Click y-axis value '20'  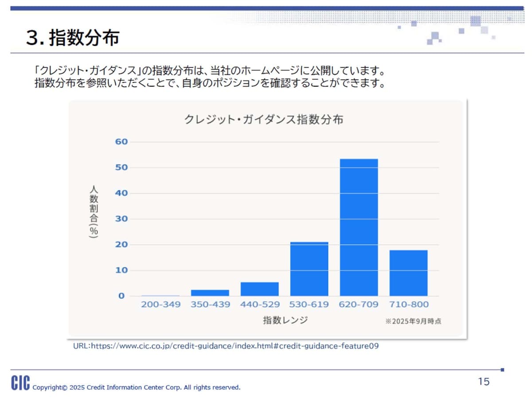point(121,245)
